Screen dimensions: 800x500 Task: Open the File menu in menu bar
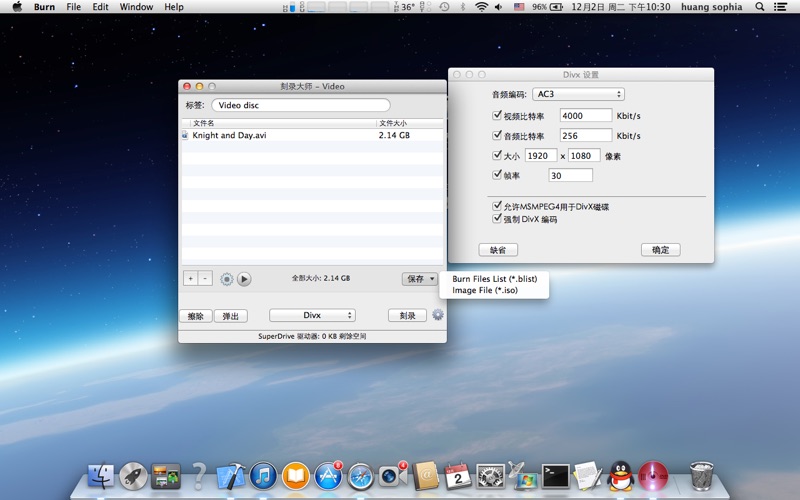click(74, 7)
